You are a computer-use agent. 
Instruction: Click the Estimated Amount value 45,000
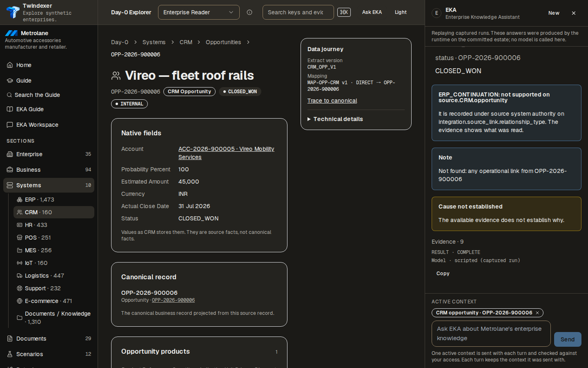coord(189,182)
